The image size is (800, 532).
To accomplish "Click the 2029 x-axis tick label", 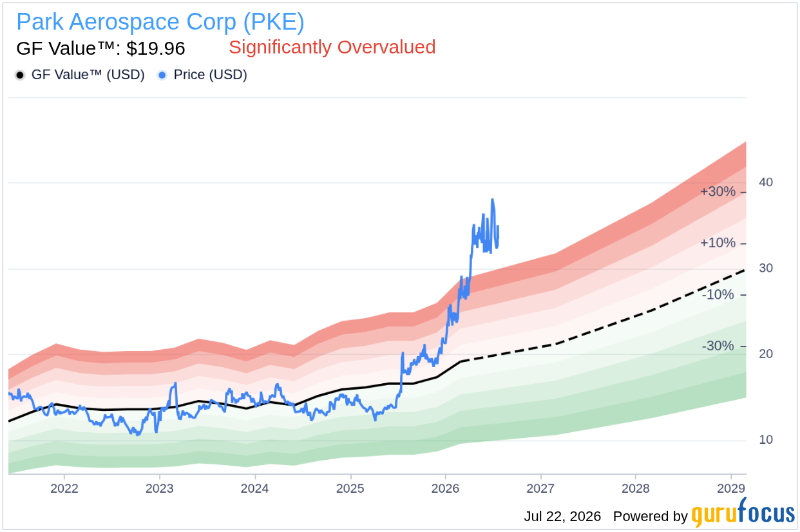I will point(731,488).
